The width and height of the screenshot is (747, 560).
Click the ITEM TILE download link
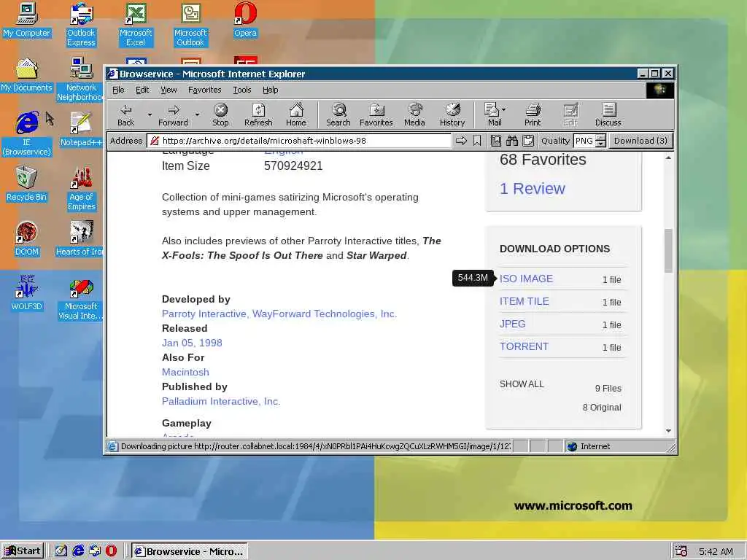coord(524,301)
